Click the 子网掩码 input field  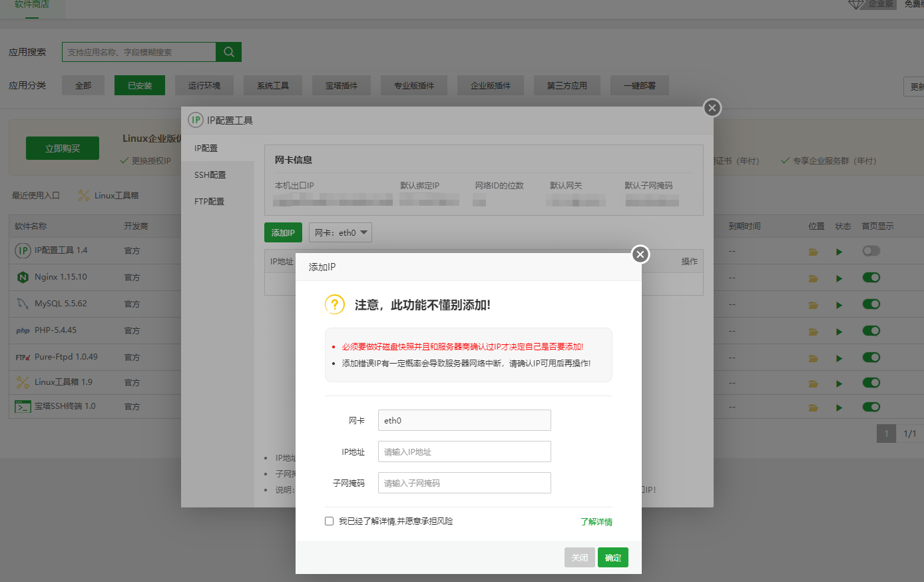(464, 483)
